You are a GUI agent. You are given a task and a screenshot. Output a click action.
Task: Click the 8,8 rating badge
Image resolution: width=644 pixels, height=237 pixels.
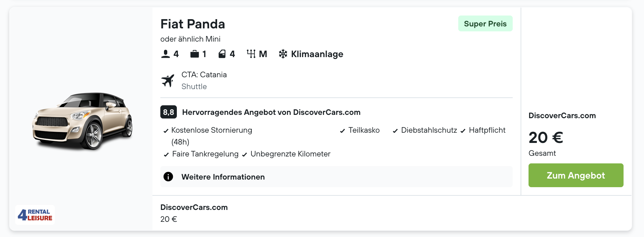coord(168,112)
